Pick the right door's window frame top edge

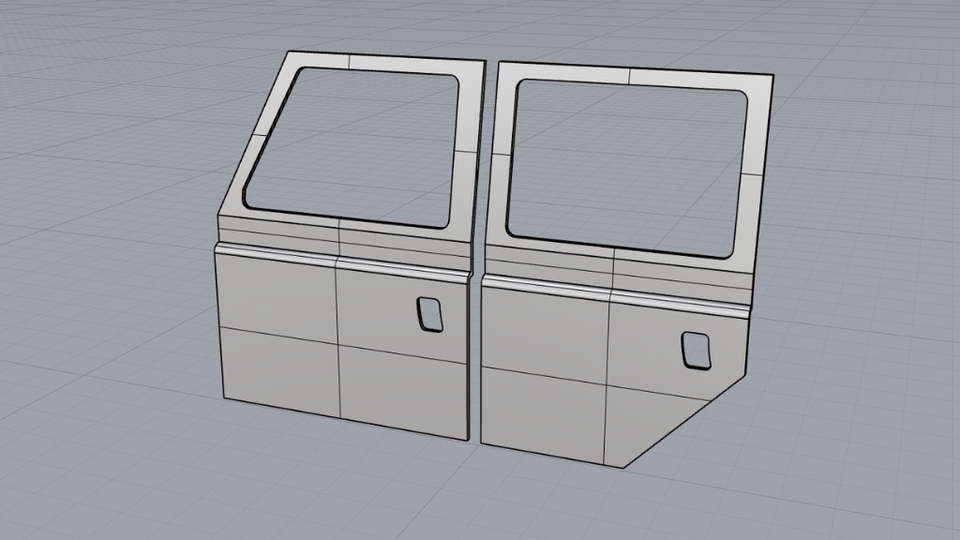635,76
